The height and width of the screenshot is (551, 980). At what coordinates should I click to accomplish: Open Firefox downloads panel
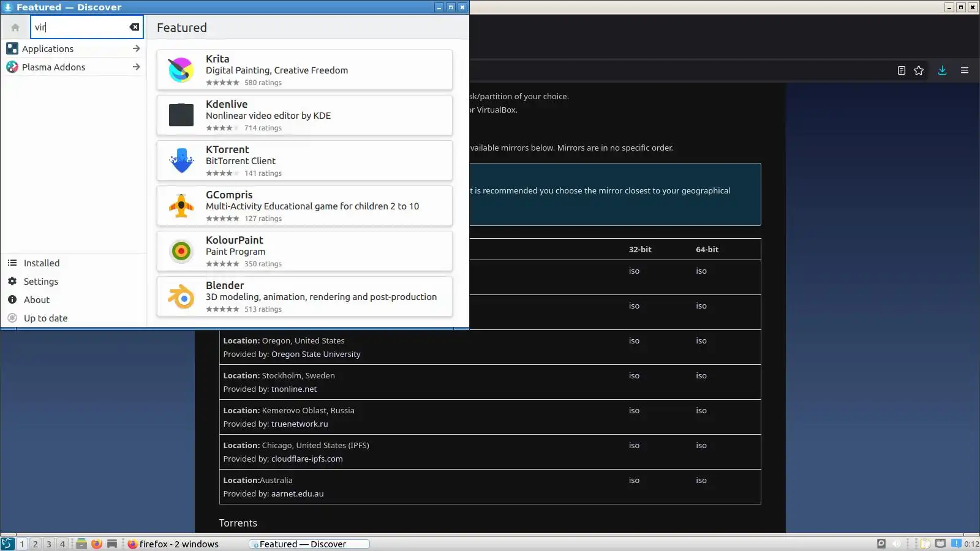coord(942,70)
